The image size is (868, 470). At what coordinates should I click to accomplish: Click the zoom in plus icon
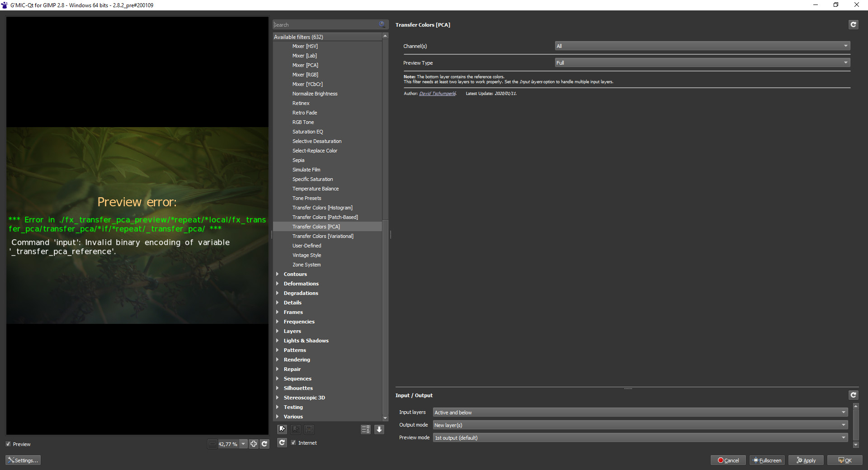tap(254, 444)
